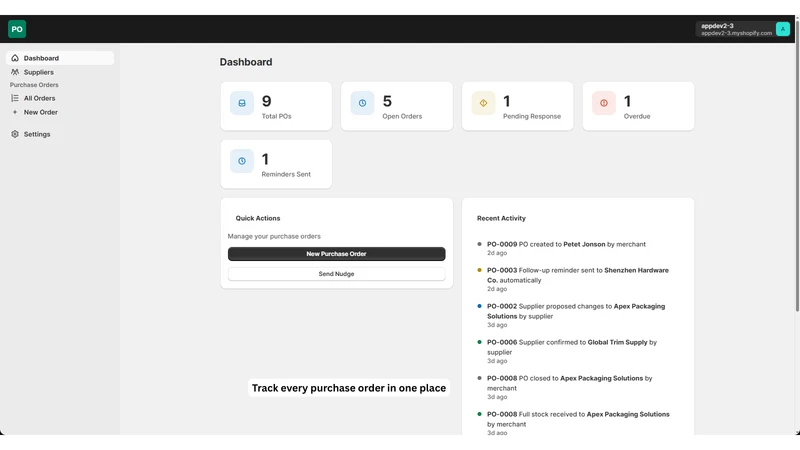Click the green PO app logo
Viewport: 800px width, 450px height.
click(x=17, y=29)
